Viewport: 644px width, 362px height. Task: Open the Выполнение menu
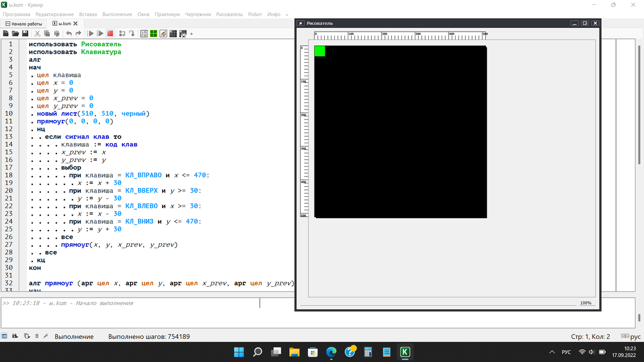tap(118, 14)
